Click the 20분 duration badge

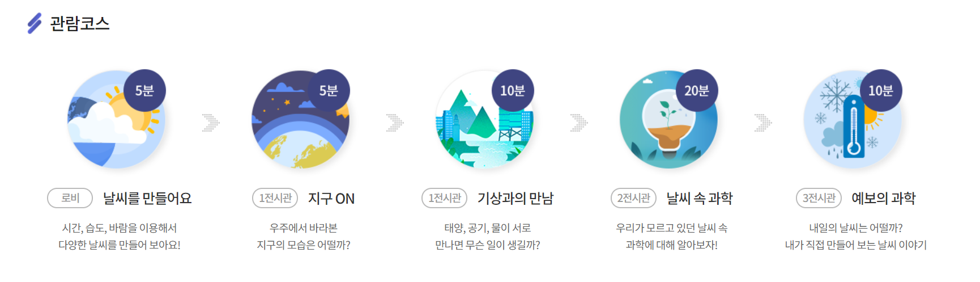coord(697,91)
